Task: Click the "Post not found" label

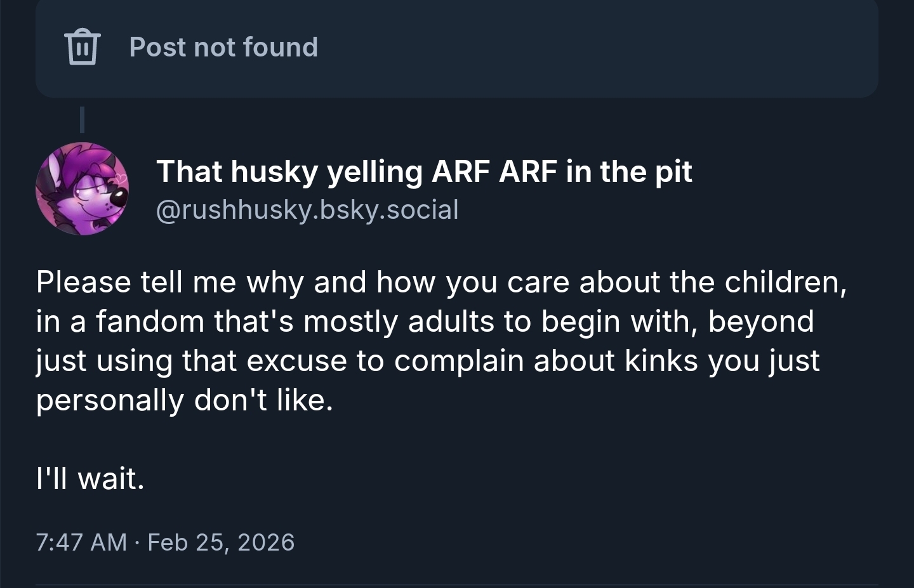Action: coord(223,47)
